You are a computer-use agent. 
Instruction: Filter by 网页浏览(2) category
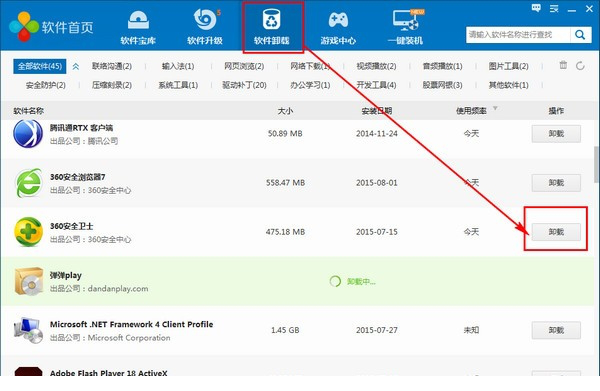[x=244, y=66]
